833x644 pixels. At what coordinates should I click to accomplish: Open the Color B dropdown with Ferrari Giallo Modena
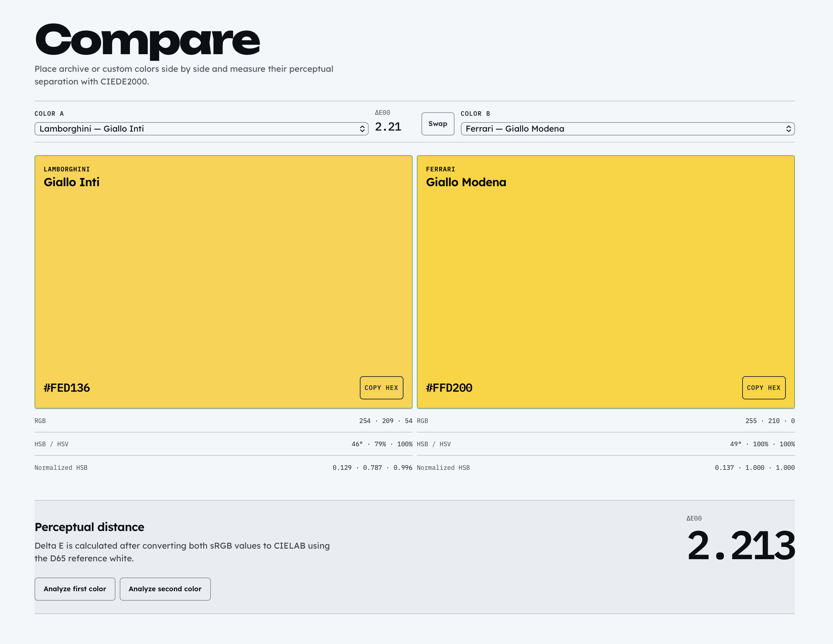click(627, 129)
